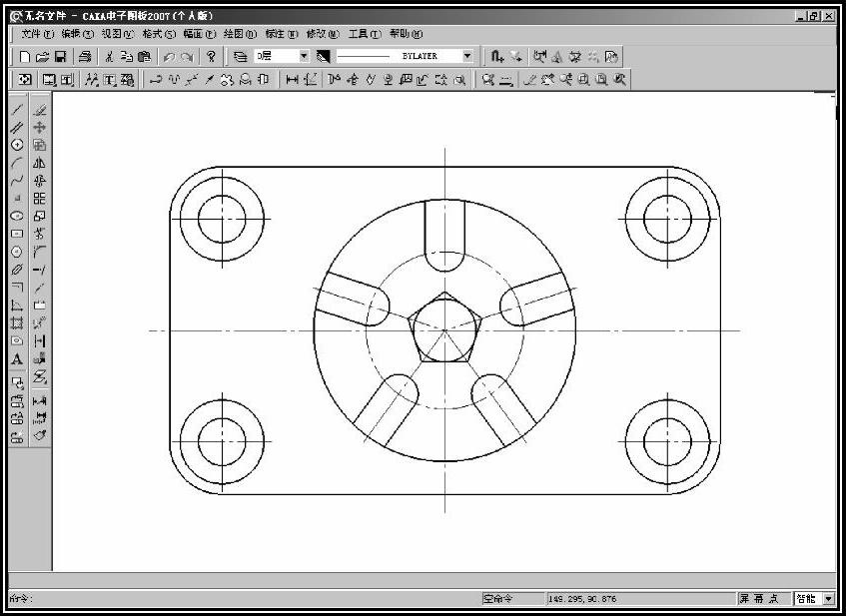Select the Text tool (A icon)
This screenshot has width=846, height=616.
point(17,359)
